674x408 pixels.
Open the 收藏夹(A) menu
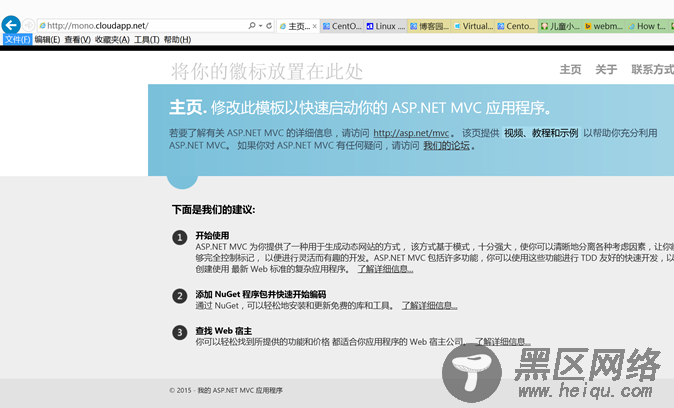112,40
